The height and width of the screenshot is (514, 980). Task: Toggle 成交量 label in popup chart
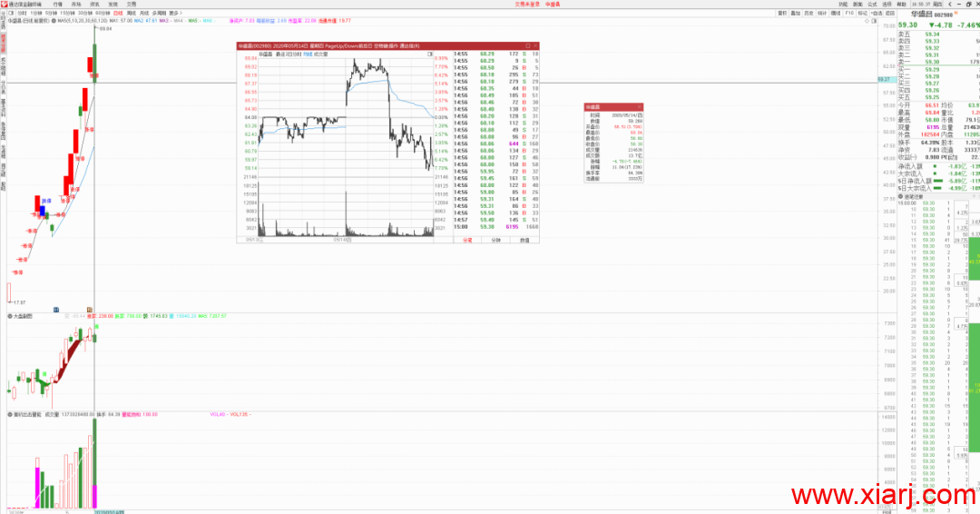point(320,54)
